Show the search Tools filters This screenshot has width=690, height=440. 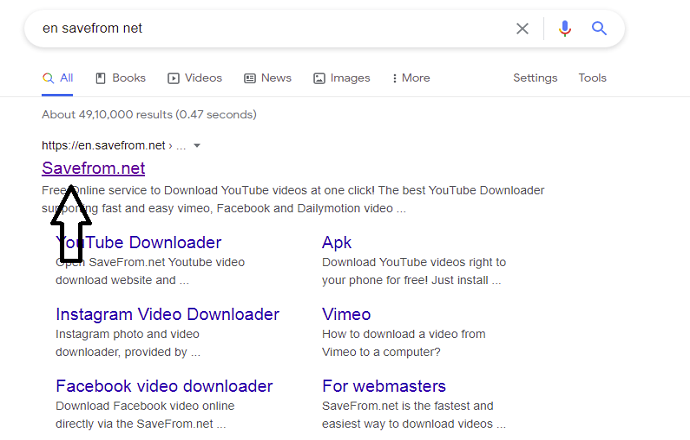pos(592,78)
